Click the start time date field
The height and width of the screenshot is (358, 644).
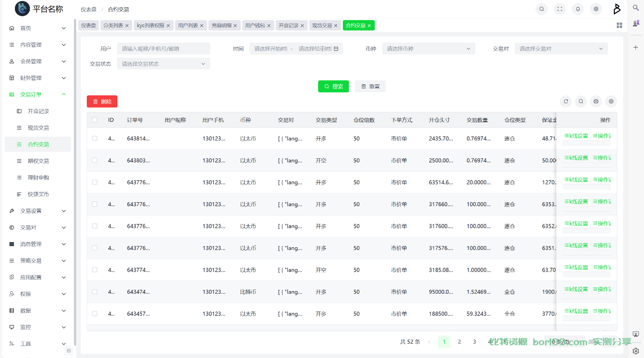[x=271, y=49]
